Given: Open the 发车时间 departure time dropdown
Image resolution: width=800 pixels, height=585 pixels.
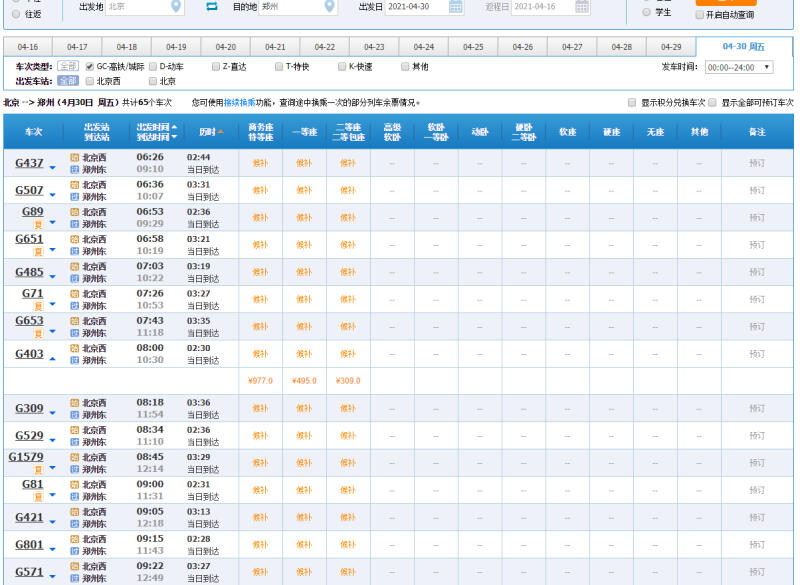Looking at the screenshot, I should [x=739, y=67].
